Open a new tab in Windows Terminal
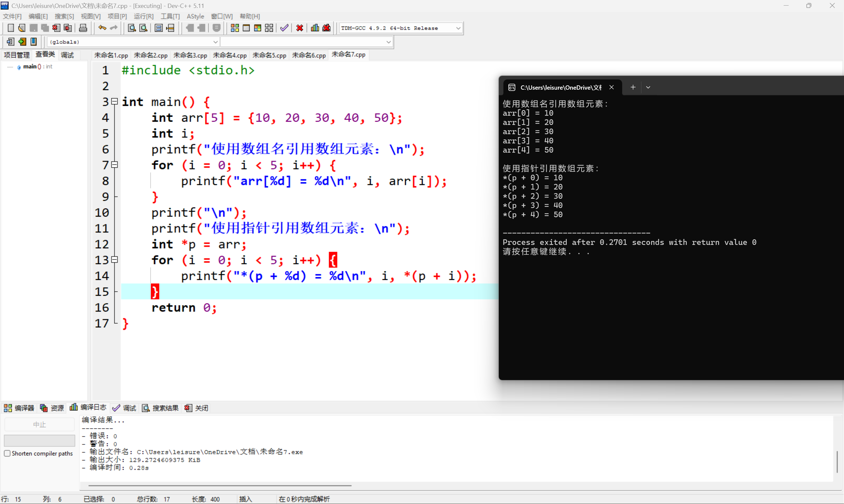Screen dimensions: 844x504 pyautogui.click(x=633, y=87)
